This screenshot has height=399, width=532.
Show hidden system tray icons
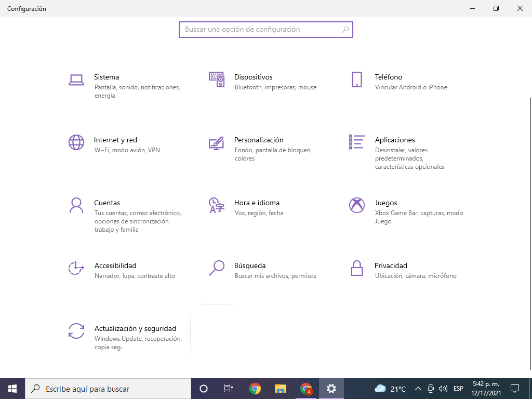coord(418,389)
